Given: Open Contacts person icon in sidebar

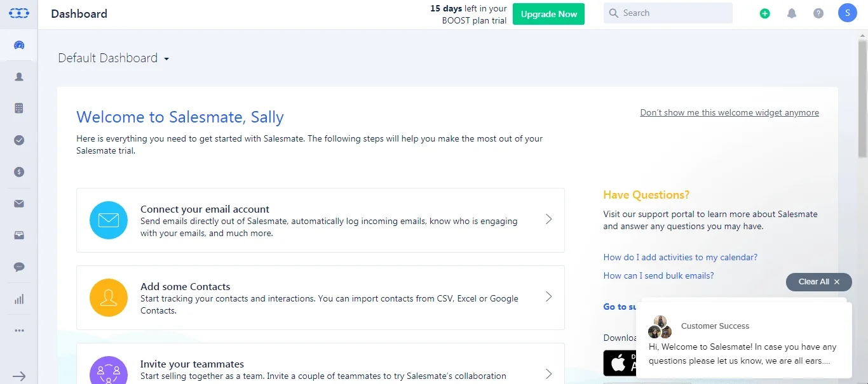Looking at the screenshot, I should point(19,77).
